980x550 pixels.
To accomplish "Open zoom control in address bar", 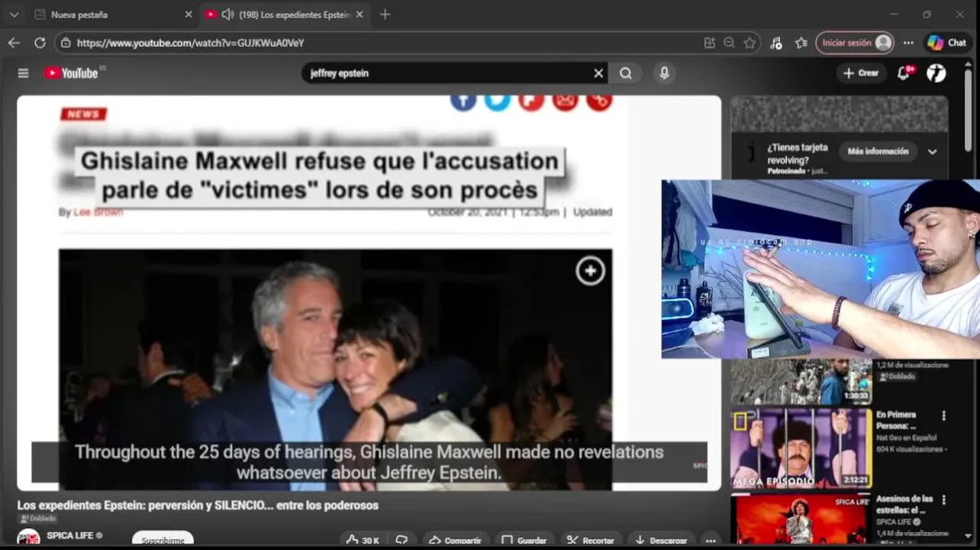I will (730, 43).
